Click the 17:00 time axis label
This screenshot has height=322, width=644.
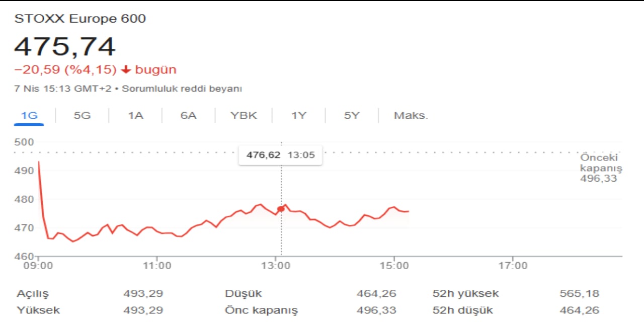pyautogui.click(x=513, y=265)
